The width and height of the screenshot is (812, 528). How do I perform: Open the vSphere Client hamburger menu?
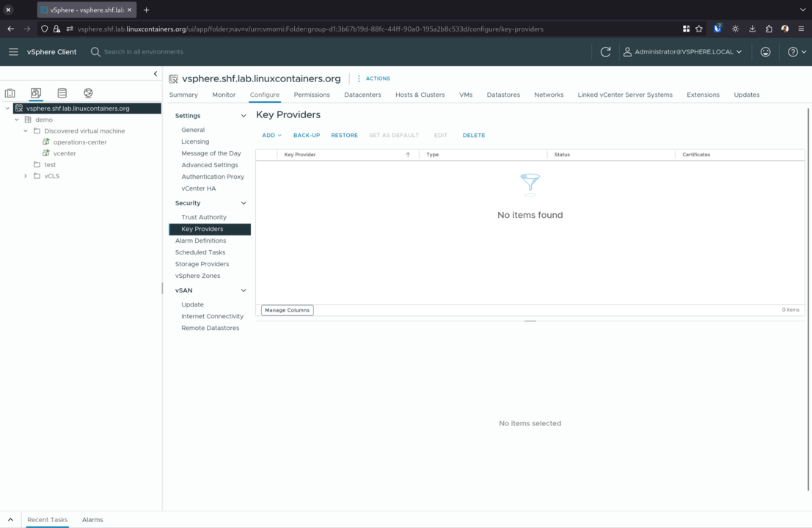pos(13,52)
